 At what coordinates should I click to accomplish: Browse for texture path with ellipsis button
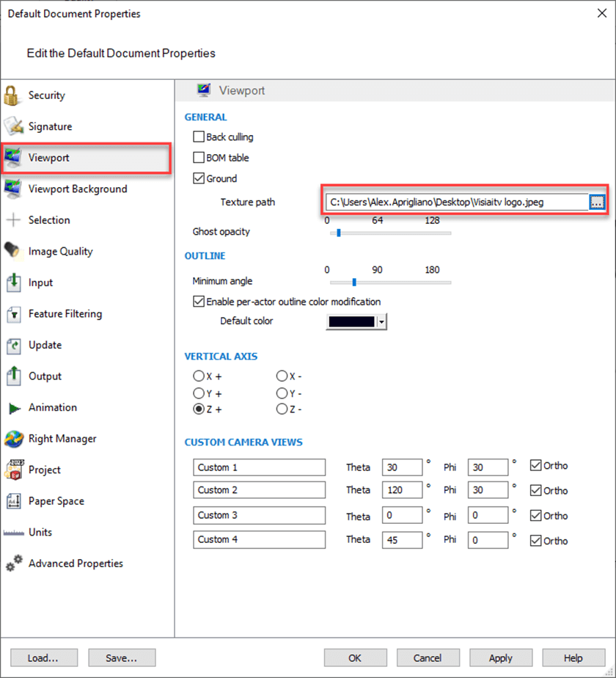[x=598, y=202]
